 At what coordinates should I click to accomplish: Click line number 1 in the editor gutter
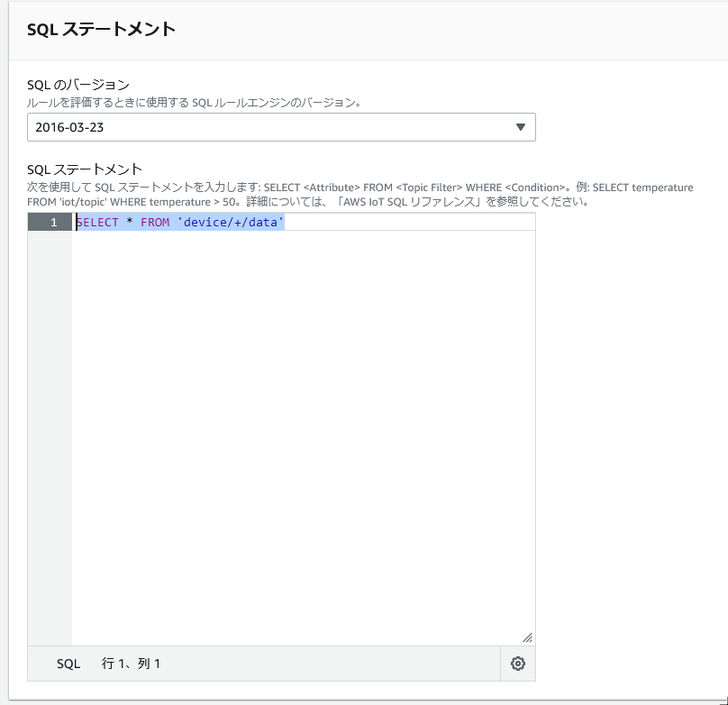point(54,223)
